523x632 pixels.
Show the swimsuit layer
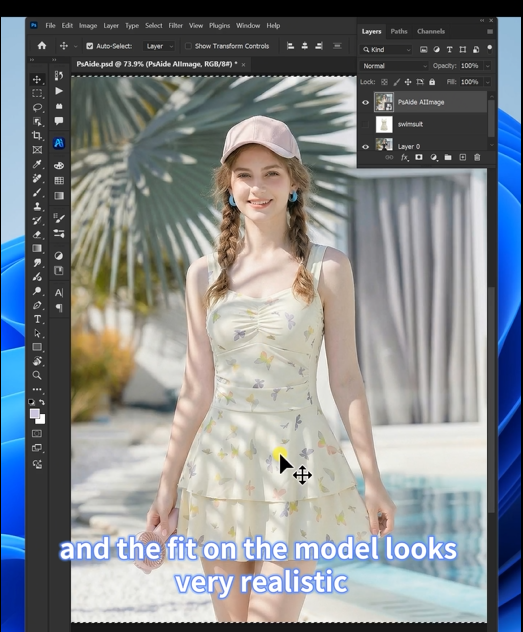365,125
